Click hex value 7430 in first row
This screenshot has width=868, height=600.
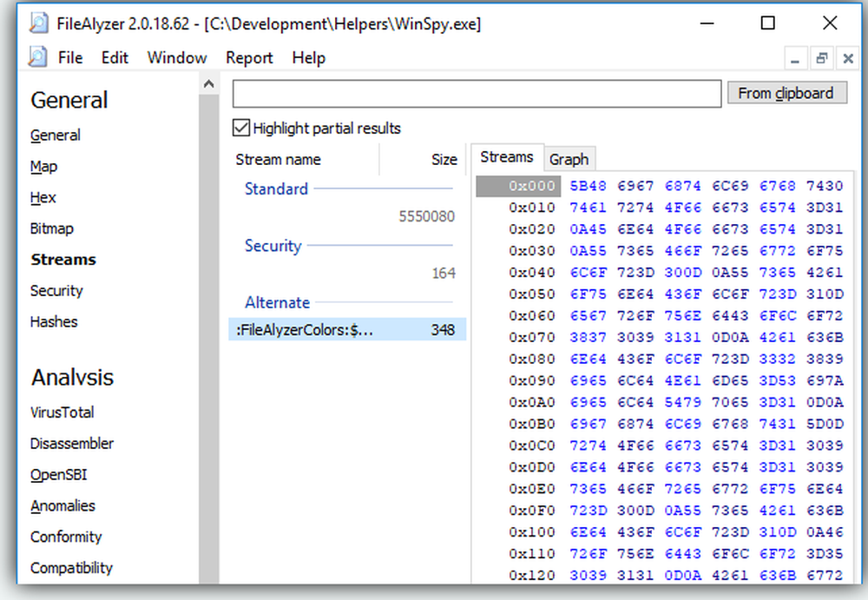click(x=825, y=186)
